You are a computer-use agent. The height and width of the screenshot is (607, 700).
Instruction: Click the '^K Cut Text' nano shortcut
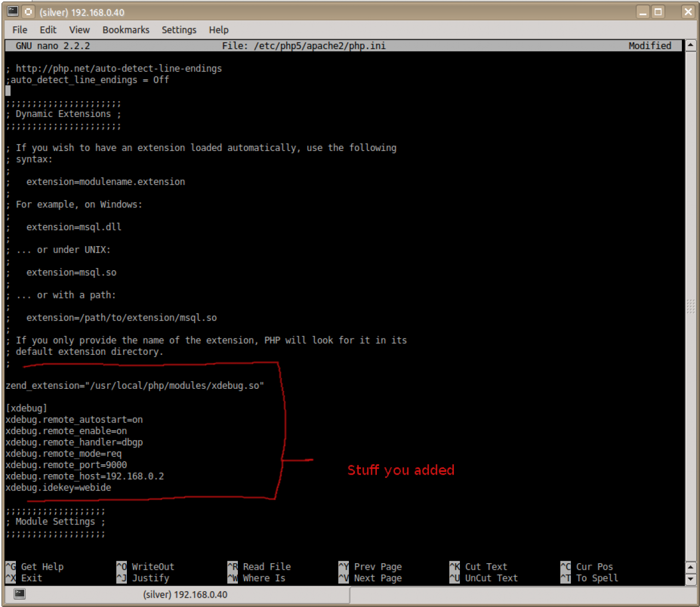(x=479, y=567)
